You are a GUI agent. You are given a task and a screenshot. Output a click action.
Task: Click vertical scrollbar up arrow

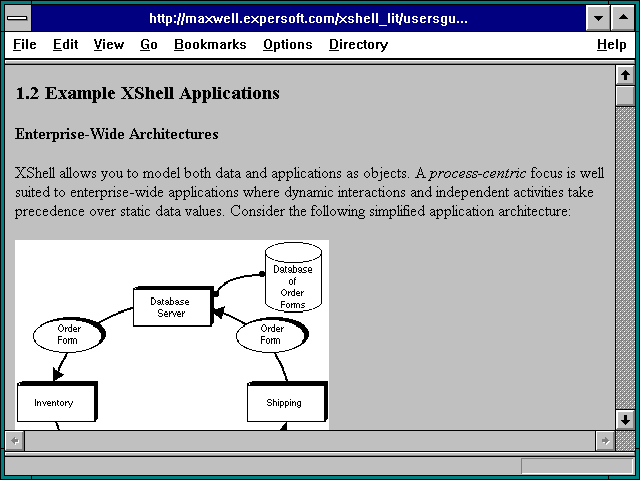tap(625, 75)
